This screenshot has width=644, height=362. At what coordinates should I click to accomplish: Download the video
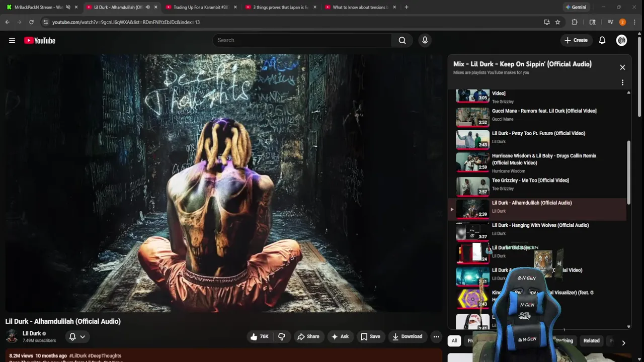coord(407,336)
